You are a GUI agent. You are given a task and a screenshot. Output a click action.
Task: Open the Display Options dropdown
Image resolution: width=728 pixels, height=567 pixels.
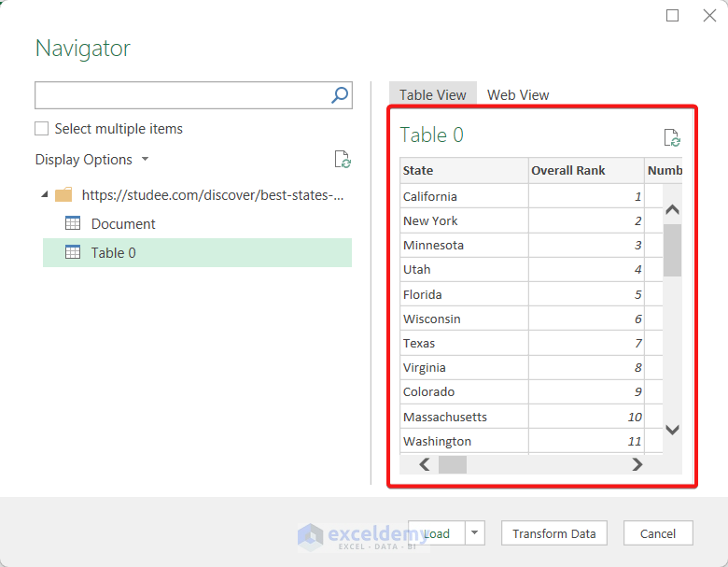tap(92, 160)
